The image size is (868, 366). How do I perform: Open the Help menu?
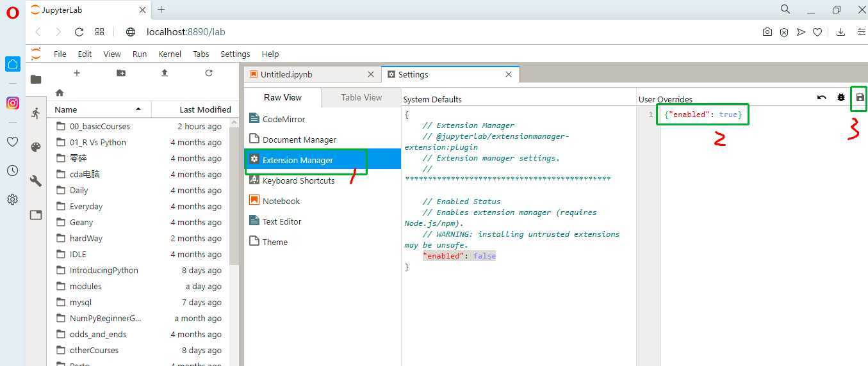[x=270, y=54]
